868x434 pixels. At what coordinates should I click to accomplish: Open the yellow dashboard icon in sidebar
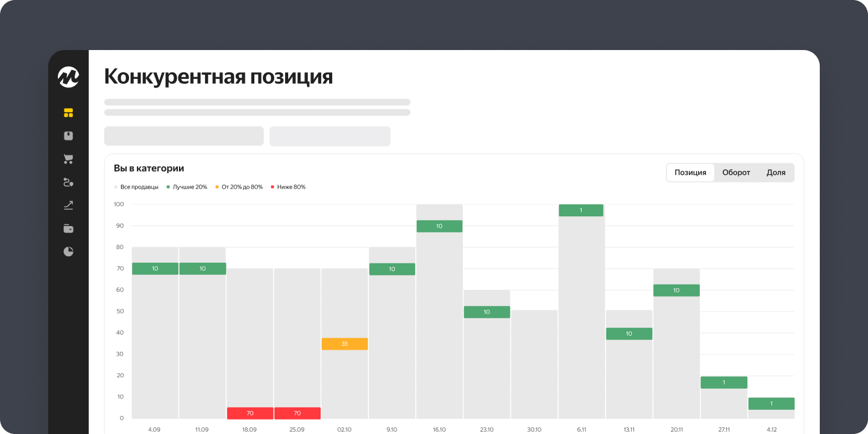pos(68,113)
